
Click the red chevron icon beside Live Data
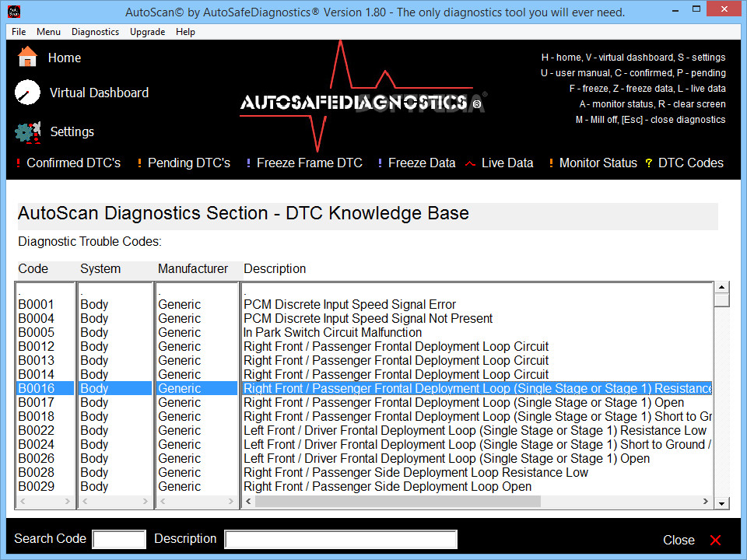(470, 163)
